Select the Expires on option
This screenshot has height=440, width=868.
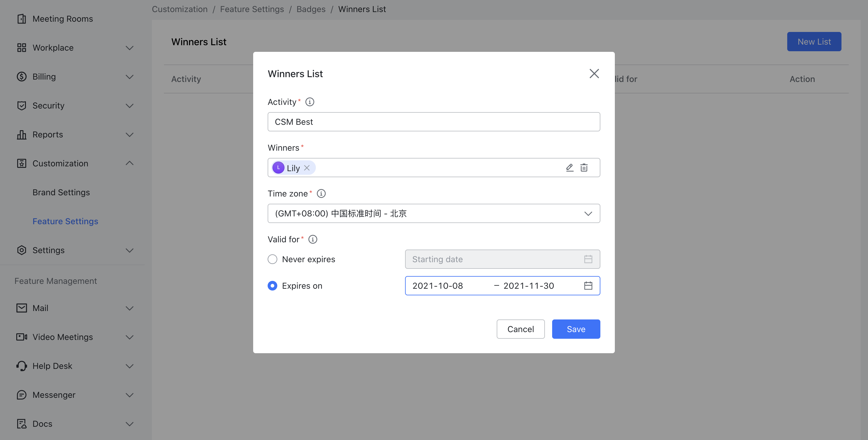coord(272,286)
